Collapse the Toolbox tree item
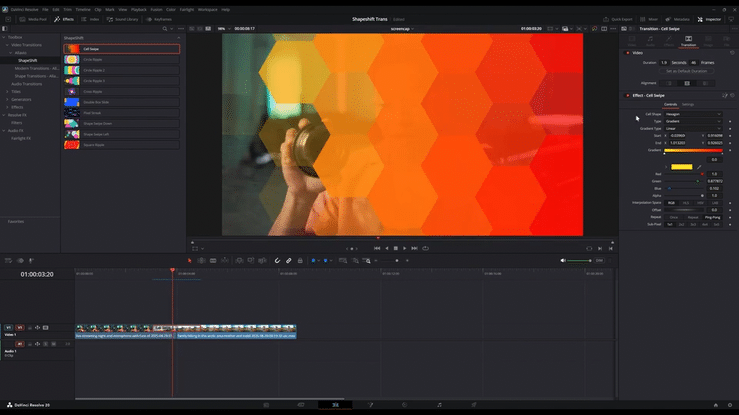 pos(4,37)
